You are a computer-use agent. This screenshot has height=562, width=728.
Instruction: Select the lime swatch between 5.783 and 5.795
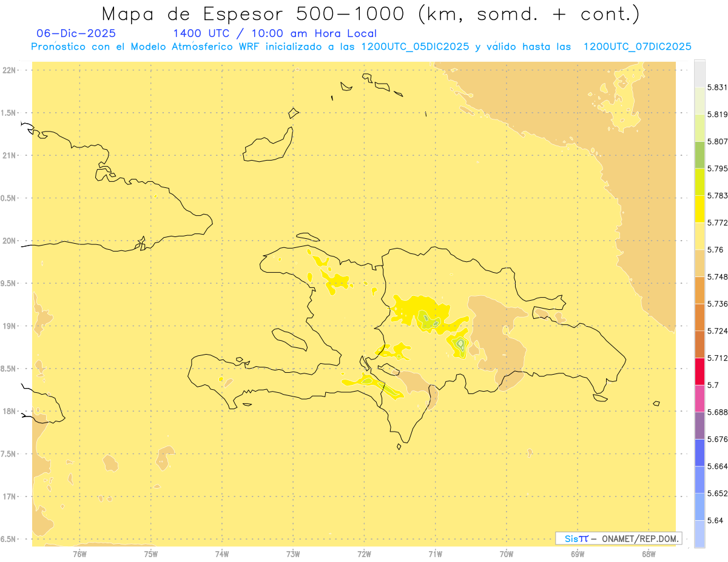[699, 182]
